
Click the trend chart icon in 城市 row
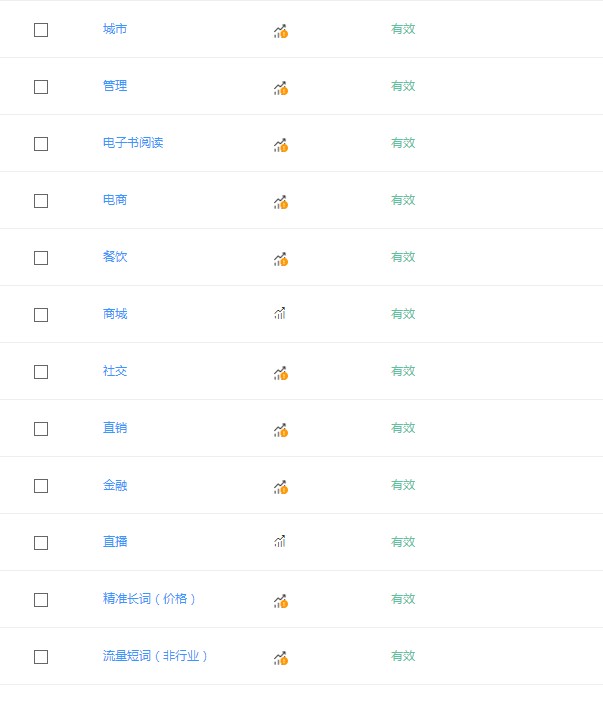coord(280,31)
